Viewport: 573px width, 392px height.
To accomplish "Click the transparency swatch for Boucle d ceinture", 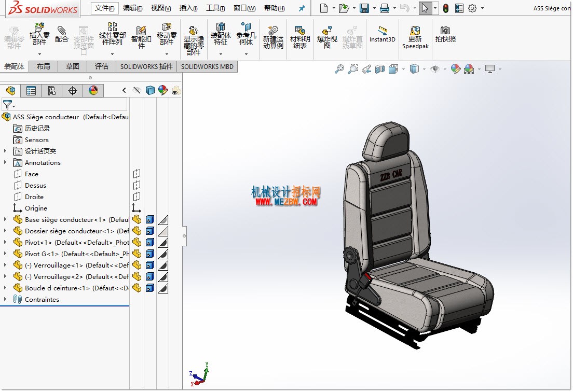I will (x=163, y=288).
